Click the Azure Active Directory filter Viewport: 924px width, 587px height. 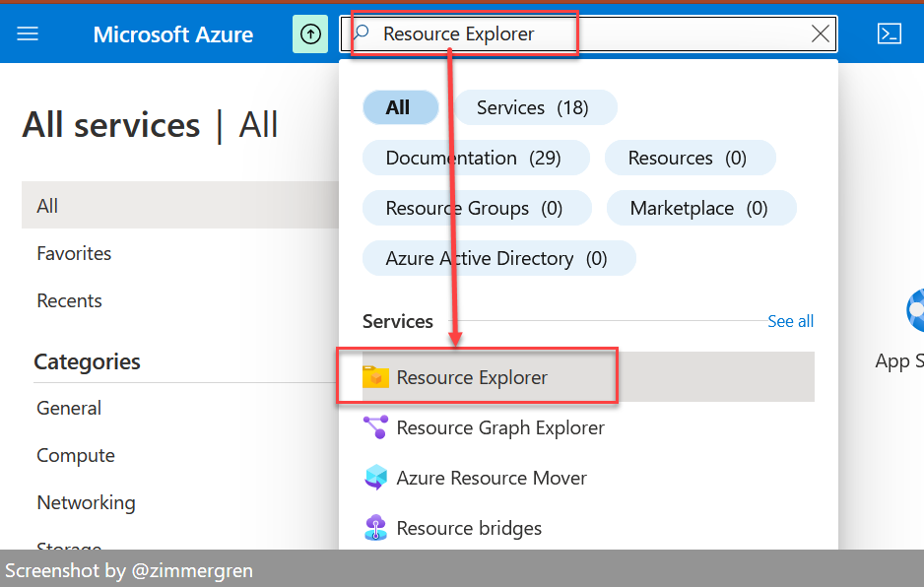coord(498,258)
